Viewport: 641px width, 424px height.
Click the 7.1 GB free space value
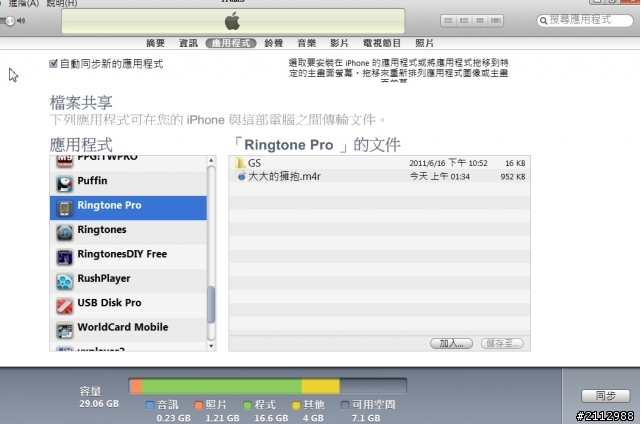coord(366,418)
